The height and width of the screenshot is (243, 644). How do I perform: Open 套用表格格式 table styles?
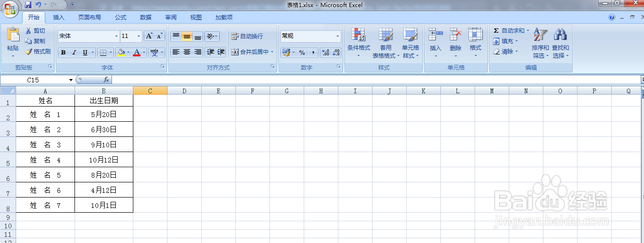(x=386, y=43)
